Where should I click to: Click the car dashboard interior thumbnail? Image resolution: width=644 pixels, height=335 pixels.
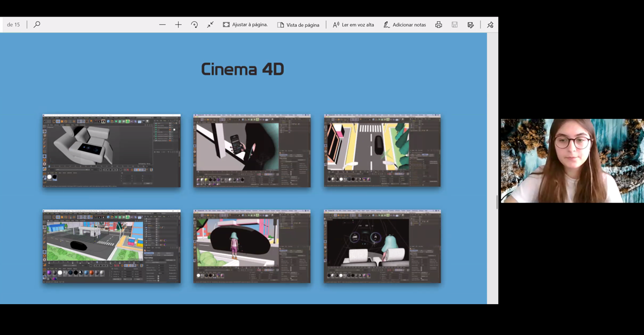click(382, 246)
